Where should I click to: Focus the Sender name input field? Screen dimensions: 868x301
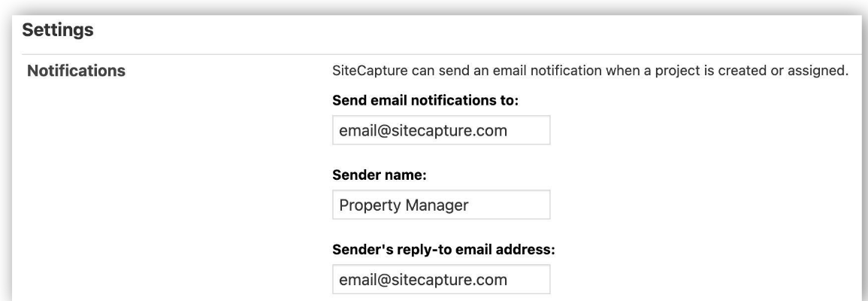coord(441,205)
